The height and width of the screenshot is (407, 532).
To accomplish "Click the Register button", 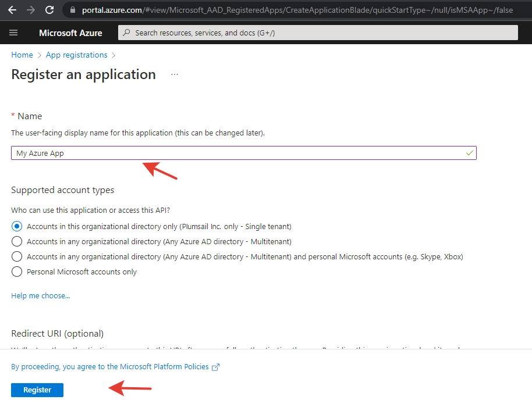I will pyautogui.click(x=37, y=390).
